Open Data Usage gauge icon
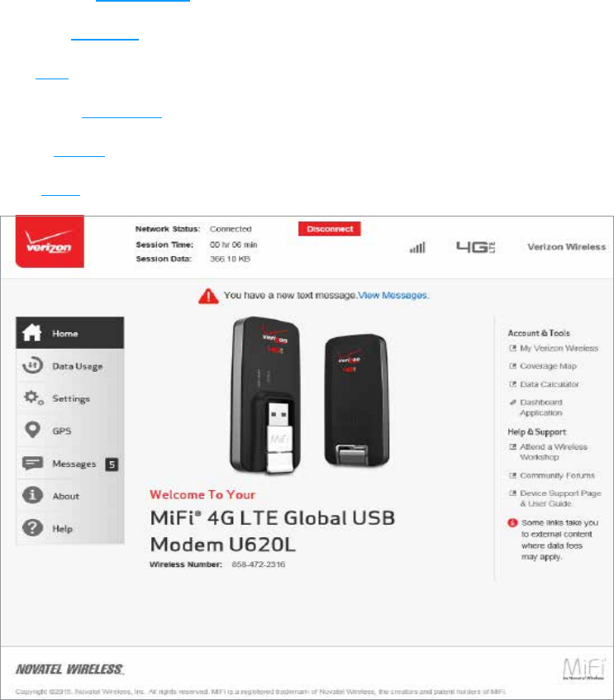614x700 pixels. 32,365
